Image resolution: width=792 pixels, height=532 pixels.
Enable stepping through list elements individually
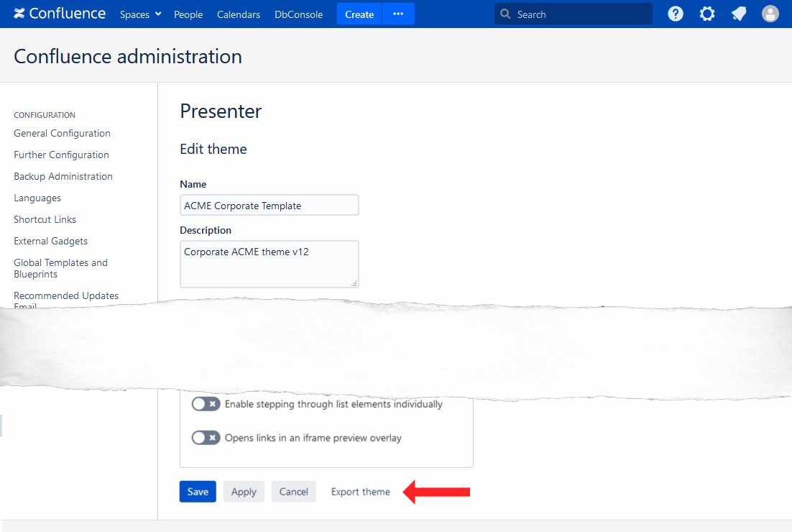pyautogui.click(x=206, y=404)
